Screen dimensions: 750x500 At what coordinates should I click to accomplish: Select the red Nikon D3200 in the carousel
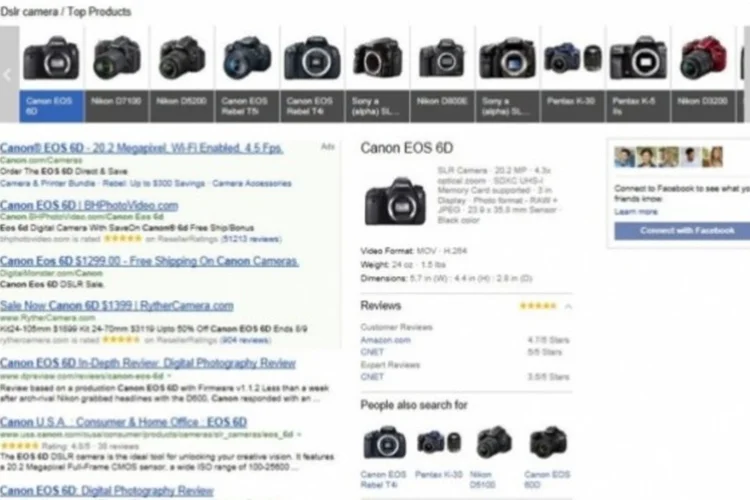703,74
